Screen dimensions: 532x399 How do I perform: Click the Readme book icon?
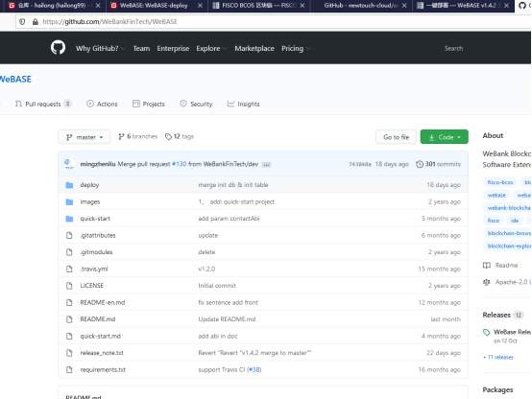click(487, 265)
